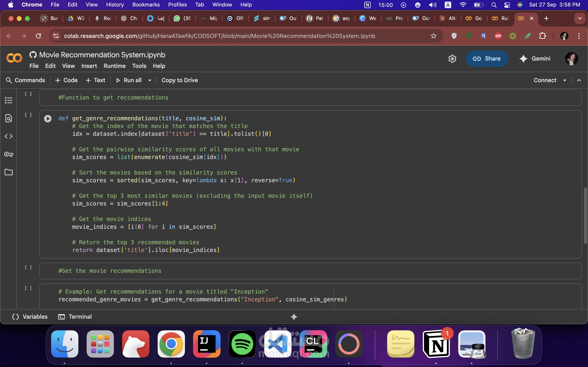Click the notebook vertical scrollbar thumb
This screenshot has width=588, height=367.
[585, 216]
